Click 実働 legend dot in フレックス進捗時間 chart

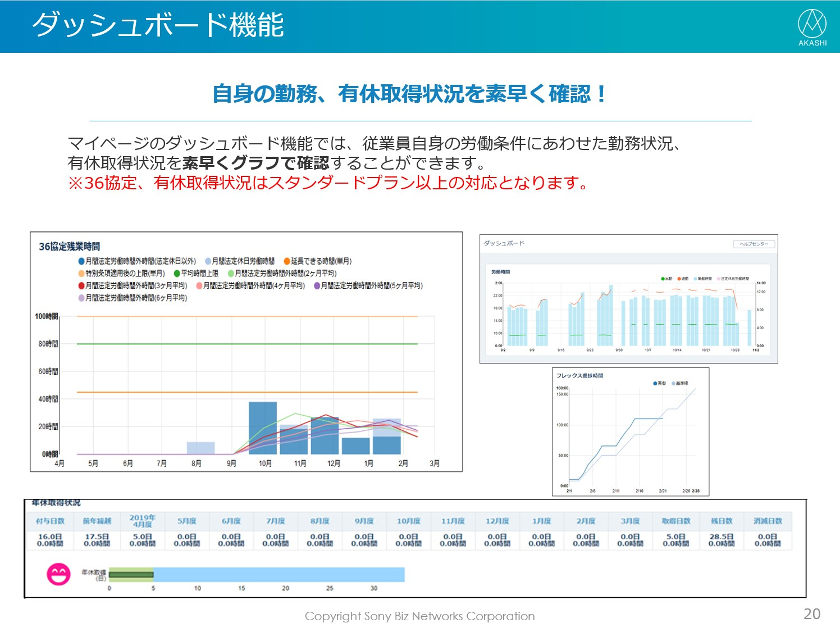click(655, 383)
